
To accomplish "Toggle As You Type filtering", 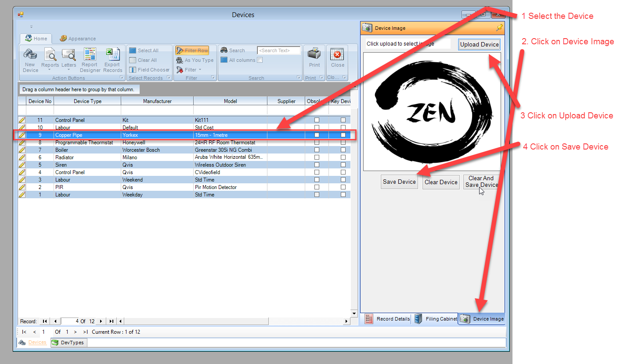I will [195, 60].
